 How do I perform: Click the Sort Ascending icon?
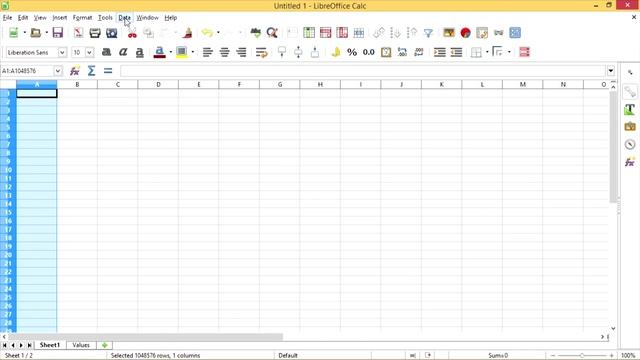point(395,33)
